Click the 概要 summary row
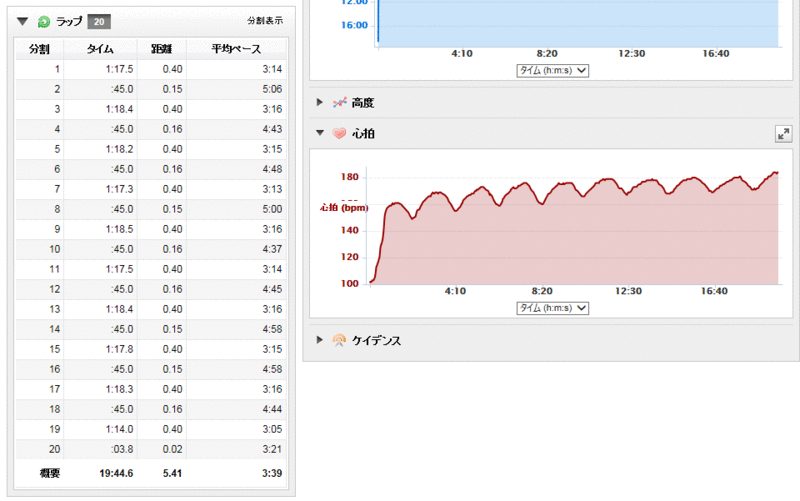This screenshot has width=800, height=501. (x=151, y=473)
